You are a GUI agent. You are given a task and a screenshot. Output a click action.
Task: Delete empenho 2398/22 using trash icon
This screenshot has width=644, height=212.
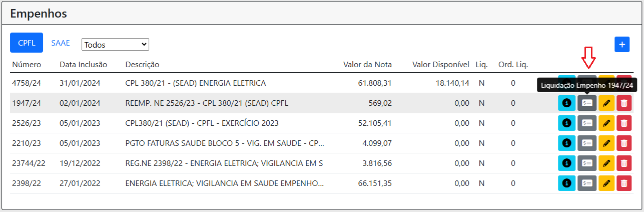pos(624,183)
